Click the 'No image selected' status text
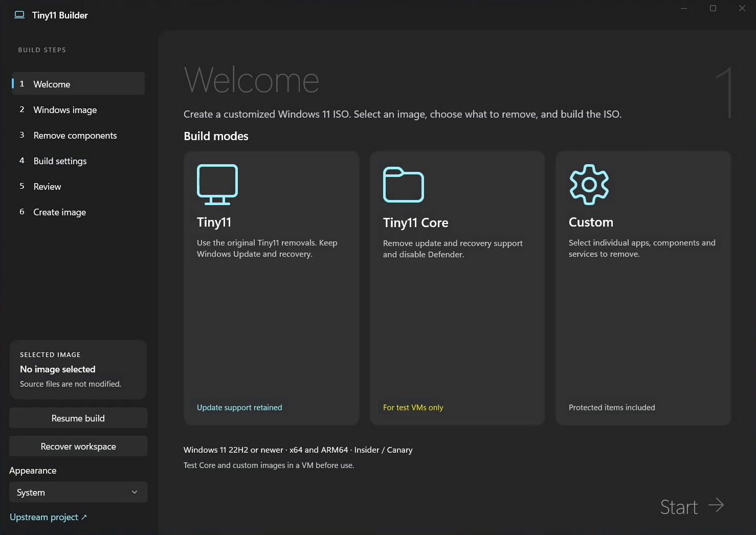 58,369
